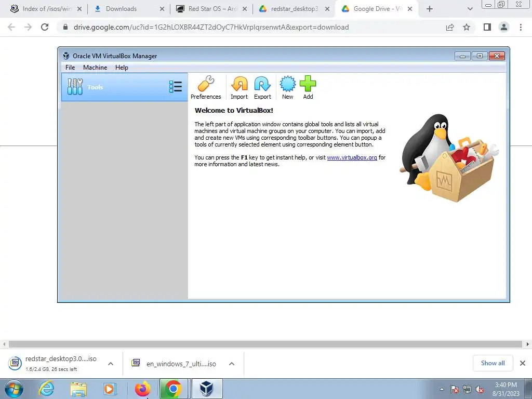Go forward in Chrome
Screen dimensions: 532x399
28,27
